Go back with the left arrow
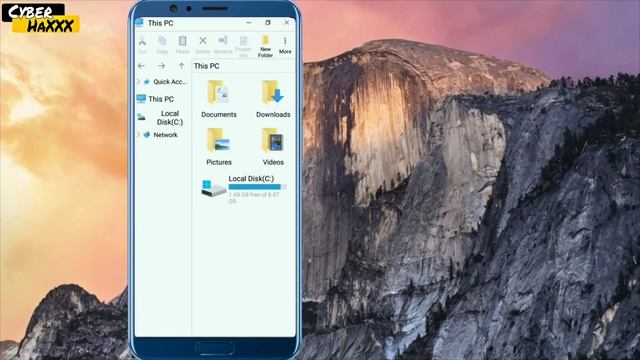 tap(141, 66)
